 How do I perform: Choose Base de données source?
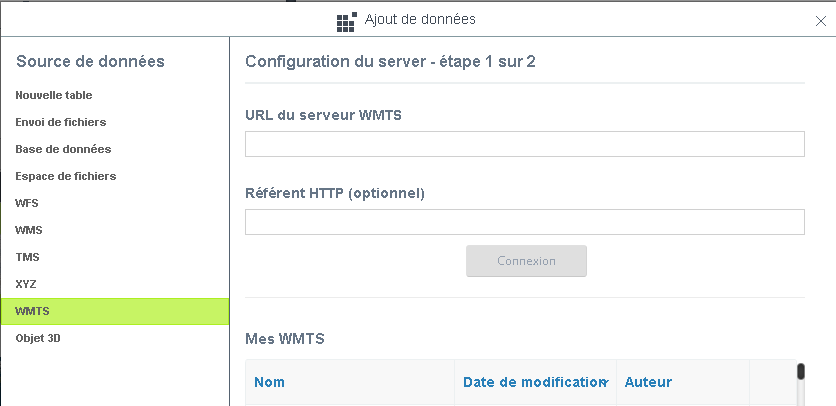63,149
